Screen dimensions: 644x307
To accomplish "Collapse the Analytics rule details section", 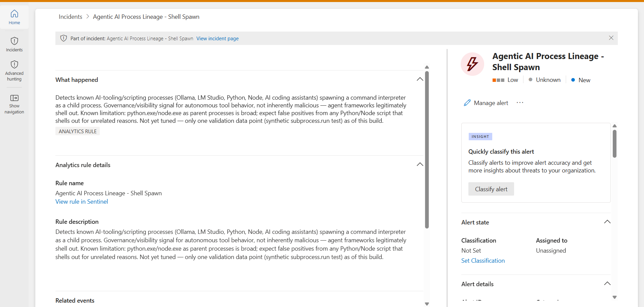I will [x=420, y=164].
